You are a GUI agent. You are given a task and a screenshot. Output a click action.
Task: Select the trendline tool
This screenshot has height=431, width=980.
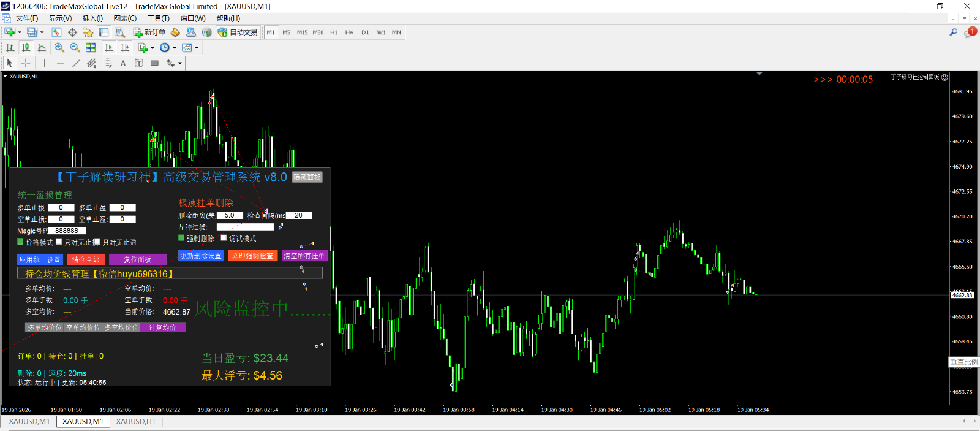76,63
